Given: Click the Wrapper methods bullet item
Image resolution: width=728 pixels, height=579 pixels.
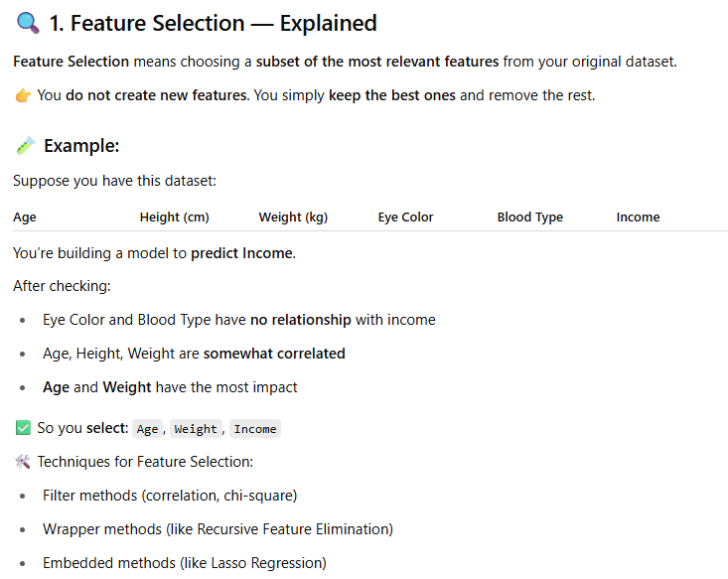Looking at the screenshot, I should [218, 529].
